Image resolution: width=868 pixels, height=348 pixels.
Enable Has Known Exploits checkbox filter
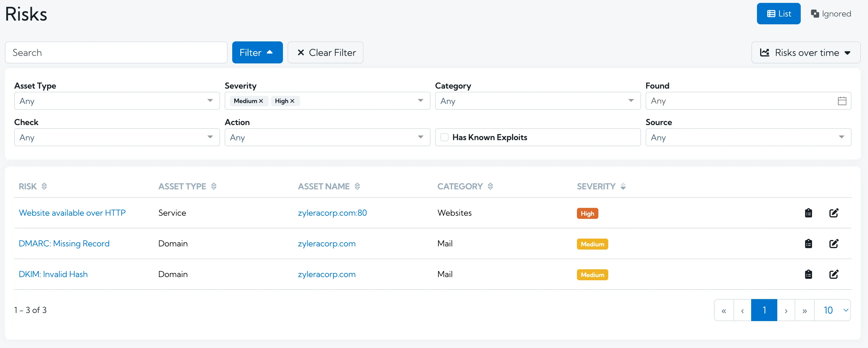444,137
